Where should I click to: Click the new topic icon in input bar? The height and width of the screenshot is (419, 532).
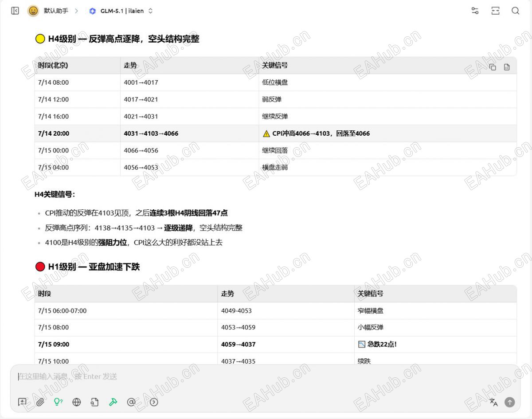coord(22,402)
